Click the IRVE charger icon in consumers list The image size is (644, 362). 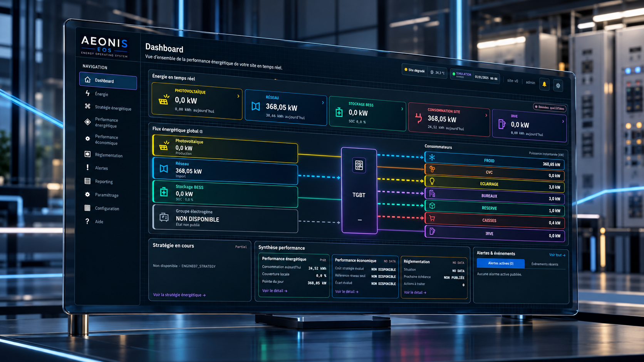tap(432, 231)
